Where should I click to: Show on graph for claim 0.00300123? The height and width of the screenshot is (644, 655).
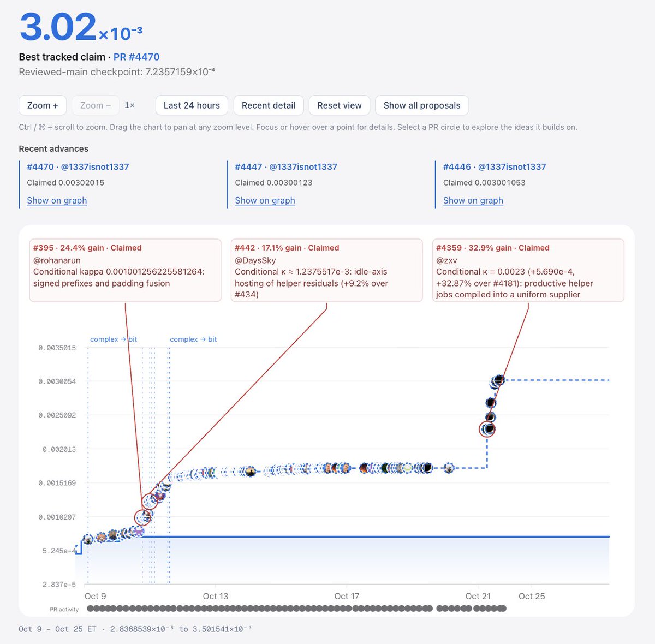[x=265, y=200]
